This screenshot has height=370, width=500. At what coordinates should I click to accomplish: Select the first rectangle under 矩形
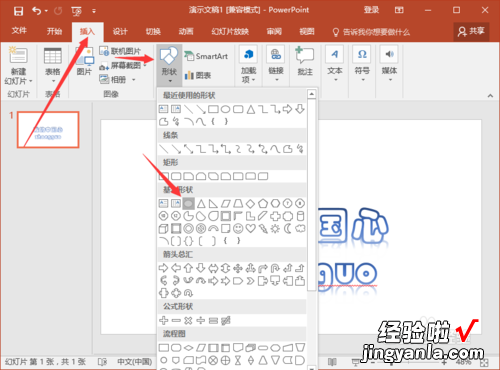pos(163,176)
